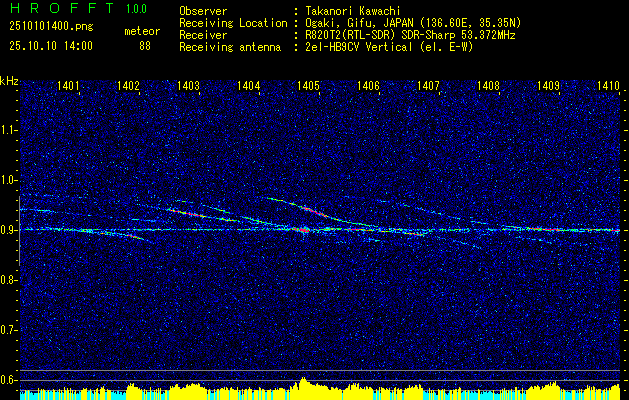Click the 0.9 kHz axis label
The width and height of the screenshot is (629, 400).
pyautogui.click(x=7, y=230)
